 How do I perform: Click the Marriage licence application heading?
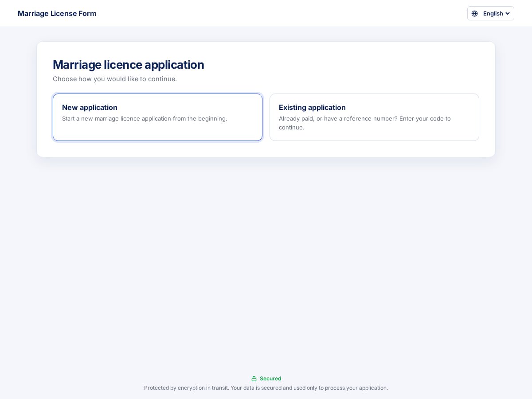[x=129, y=65]
